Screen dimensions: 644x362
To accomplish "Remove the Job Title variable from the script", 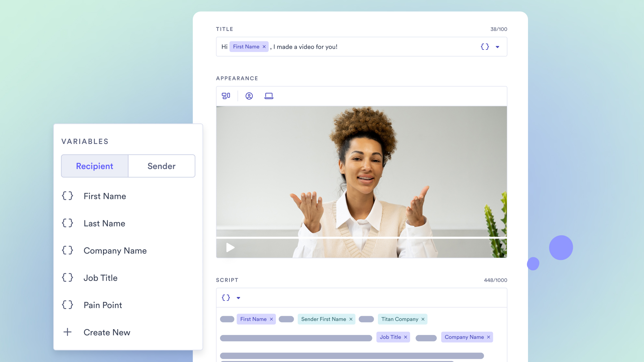I will (406, 337).
